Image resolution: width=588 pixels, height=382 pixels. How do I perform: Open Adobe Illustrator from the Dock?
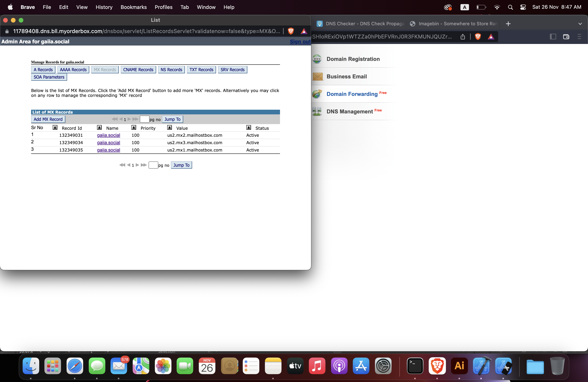(x=459, y=366)
